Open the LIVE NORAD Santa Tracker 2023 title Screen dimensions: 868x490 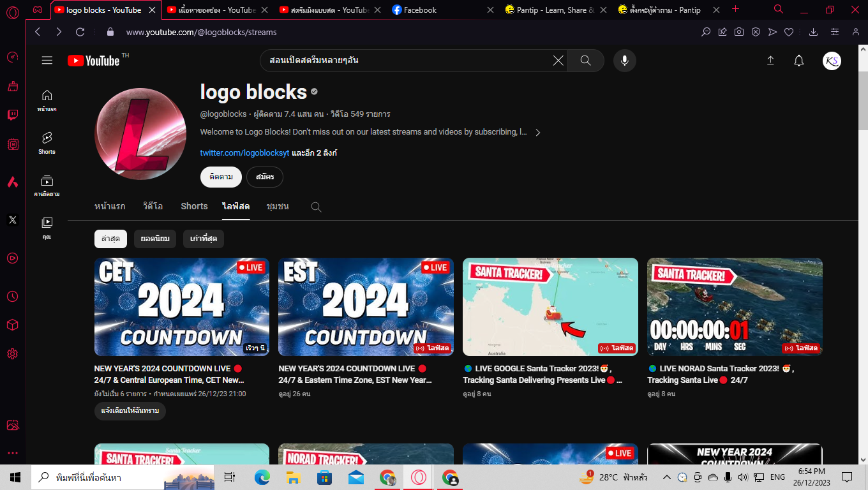click(721, 374)
